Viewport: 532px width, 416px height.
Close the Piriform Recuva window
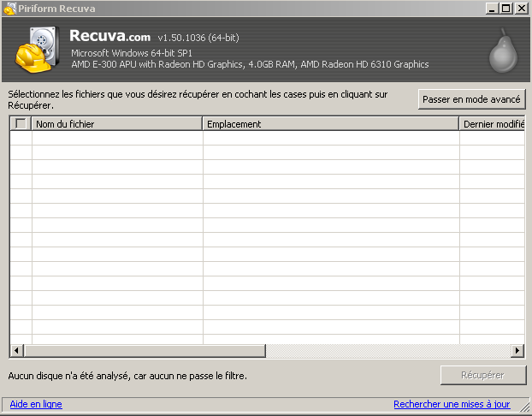[522, 9]
